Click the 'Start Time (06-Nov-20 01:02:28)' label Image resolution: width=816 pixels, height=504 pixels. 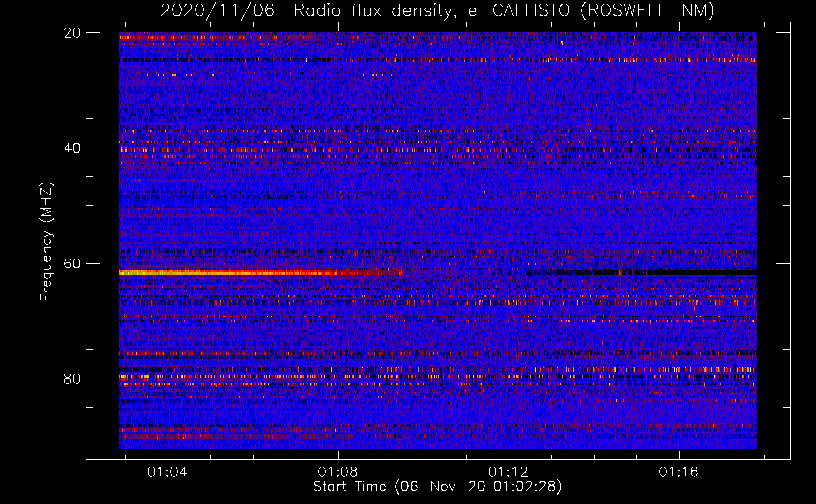click(x=437, y=487)
